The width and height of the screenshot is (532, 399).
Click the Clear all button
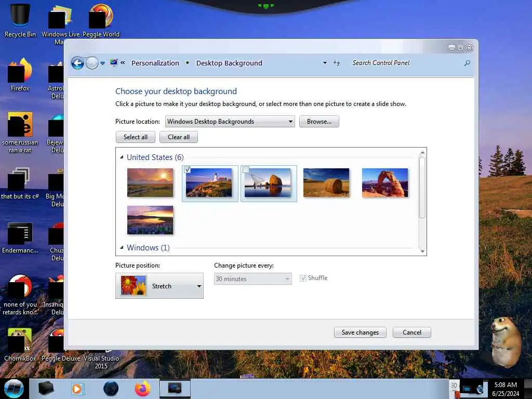[x=179, y=137]
